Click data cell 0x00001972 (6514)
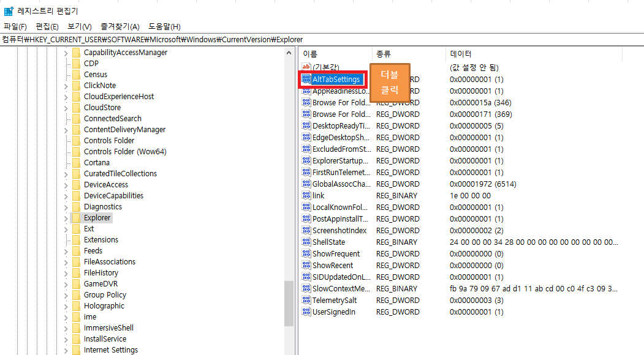Image resolution: width=644 pixels, height=355 pixels. [x=483, y=184]
